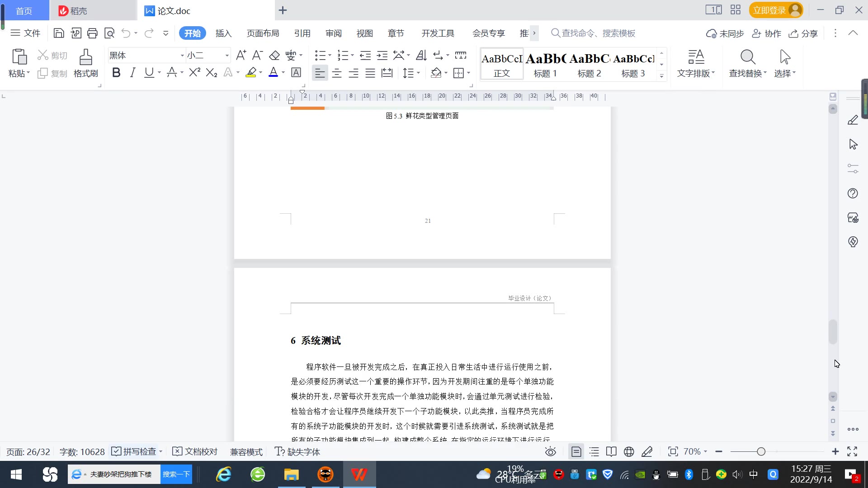Open the font size dropdown 小二
The image size is (868, 488).
[227, 56]
